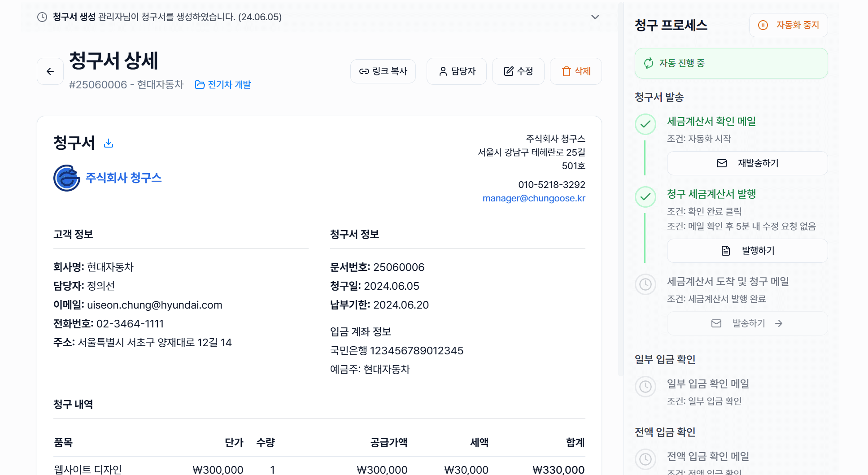Click the 주식회사 청구스 company logo
The width and height of the screenshot is (868, 475).
point(67,178)
